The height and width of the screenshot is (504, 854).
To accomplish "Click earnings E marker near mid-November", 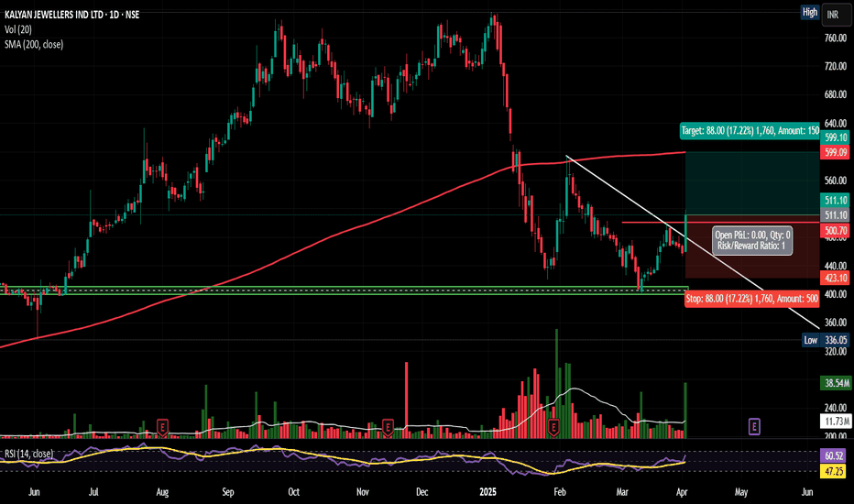I will click(x=388, y=427).
